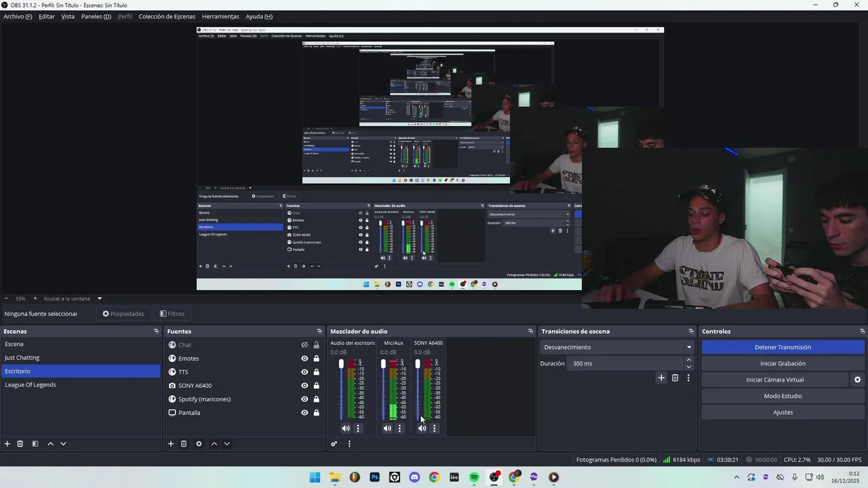Open Ayuda menu
Screen dimensions: 868x488
pos(259,16)
